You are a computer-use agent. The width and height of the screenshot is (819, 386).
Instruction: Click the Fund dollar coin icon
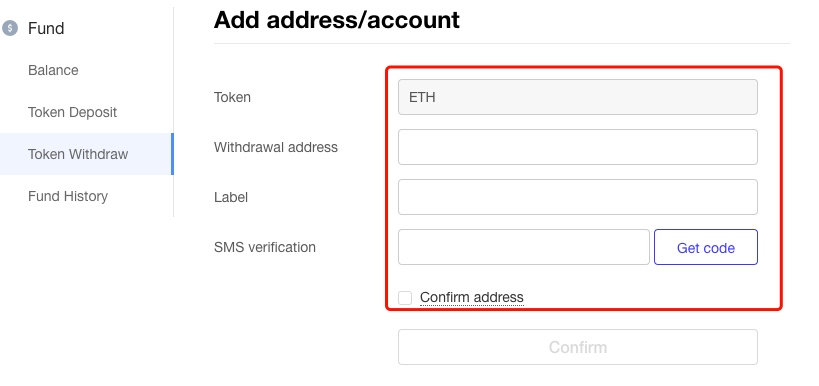point(10,28)
